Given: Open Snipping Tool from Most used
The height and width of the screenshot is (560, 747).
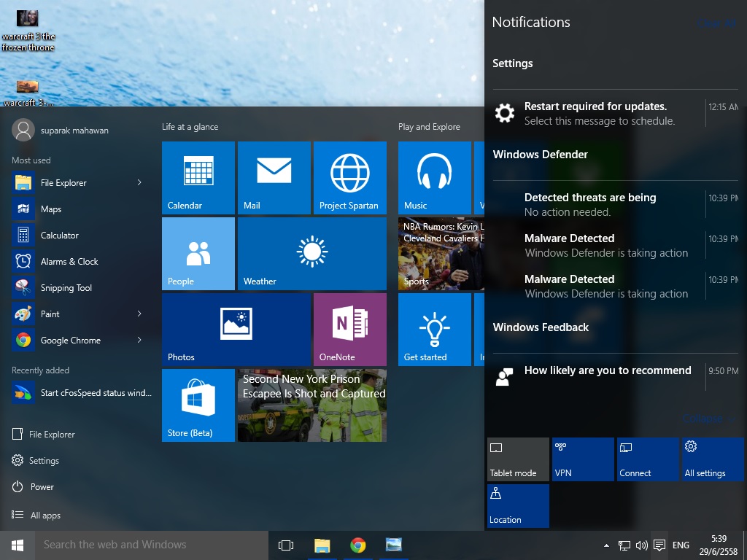Looking at the screenshot, I should coord(66,288).
